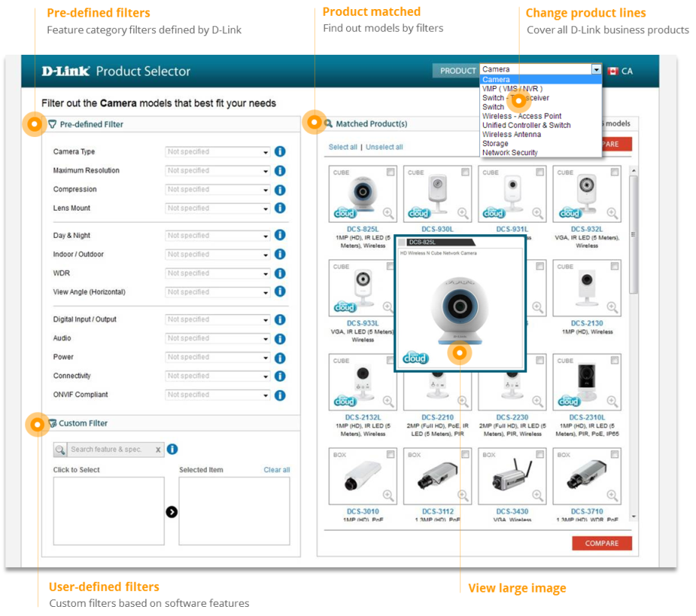Enable the DCS-3112 checkbox

(x=465, y=454)
